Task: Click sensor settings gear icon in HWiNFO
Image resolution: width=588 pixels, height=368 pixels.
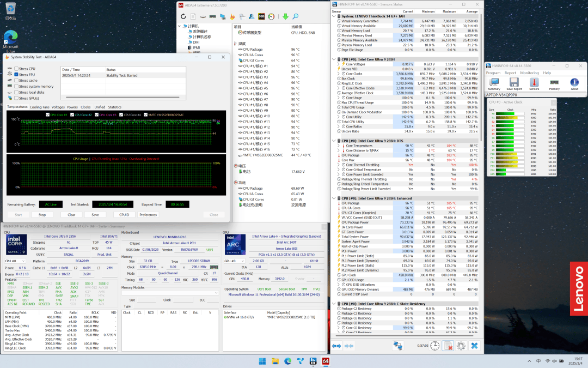Action: [461, 346]
